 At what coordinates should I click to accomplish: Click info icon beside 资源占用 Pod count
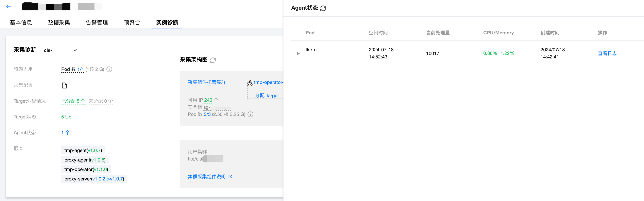[109, 70]
